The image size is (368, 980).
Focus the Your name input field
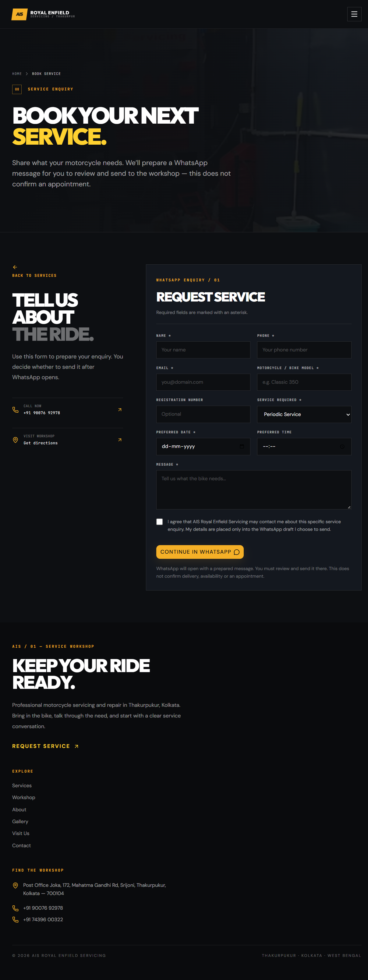pyautogui.click(x=203, y=350)
